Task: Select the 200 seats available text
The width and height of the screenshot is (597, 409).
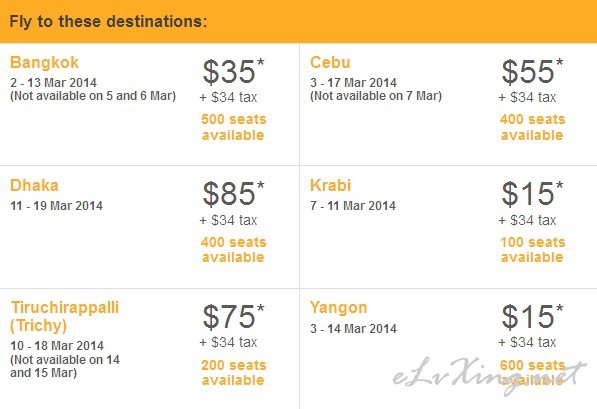Action: pos(233,372)
